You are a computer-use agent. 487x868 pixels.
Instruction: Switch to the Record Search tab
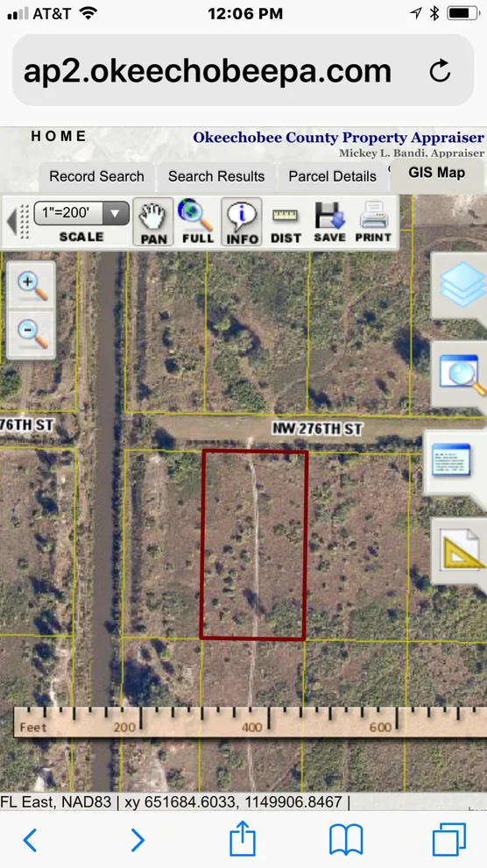coord(96,176)
